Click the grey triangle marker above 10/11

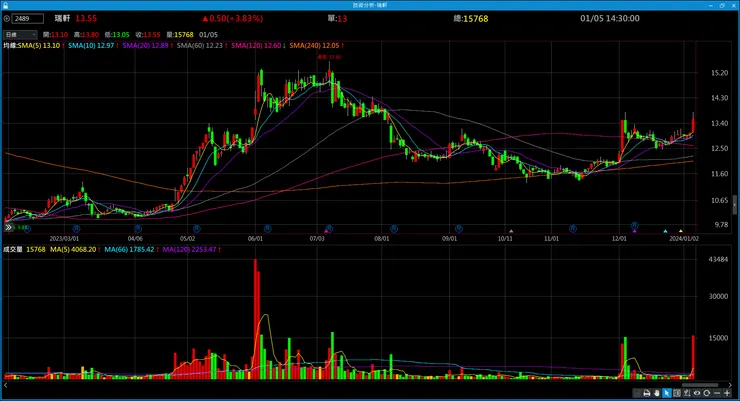point(511,231)
